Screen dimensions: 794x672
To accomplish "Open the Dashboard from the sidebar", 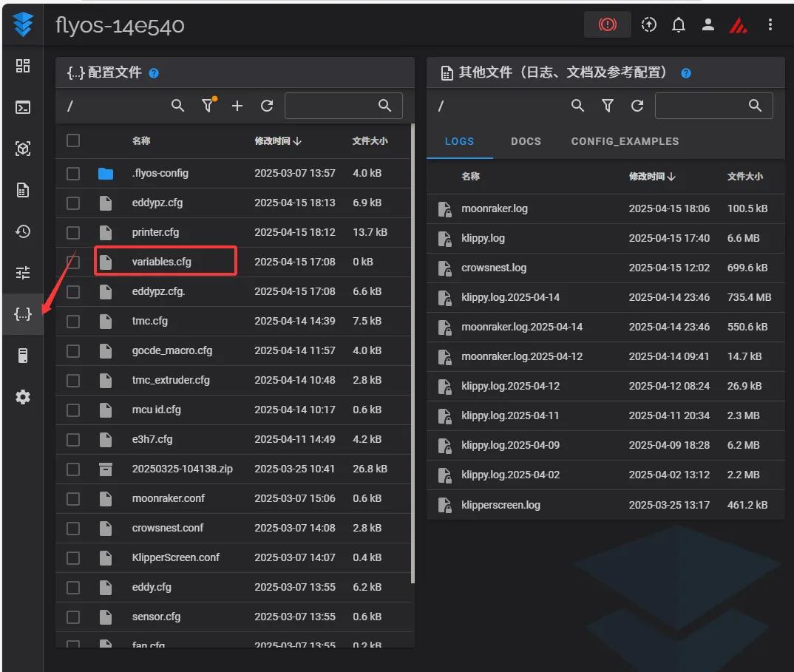I will (23, 66).
